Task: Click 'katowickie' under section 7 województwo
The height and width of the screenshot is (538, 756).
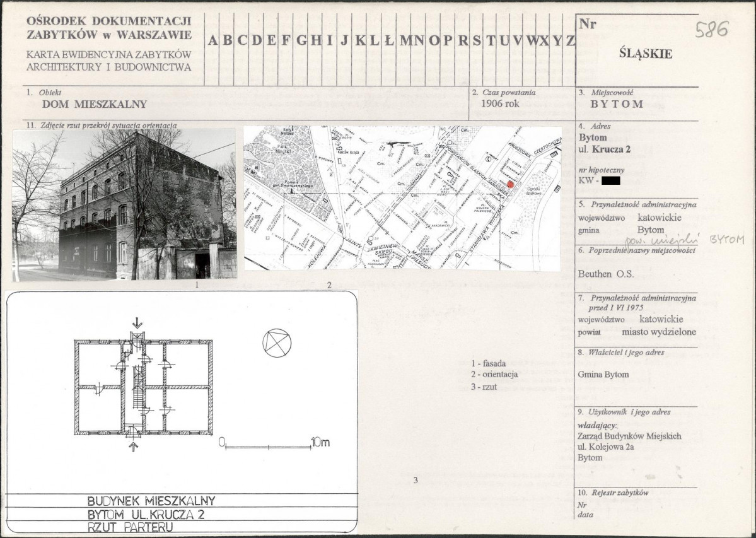Action: tap(661, 319)
